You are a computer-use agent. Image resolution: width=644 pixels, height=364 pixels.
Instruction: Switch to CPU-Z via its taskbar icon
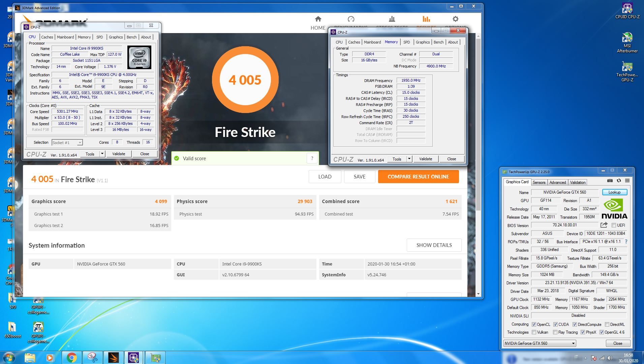point(134,358)
